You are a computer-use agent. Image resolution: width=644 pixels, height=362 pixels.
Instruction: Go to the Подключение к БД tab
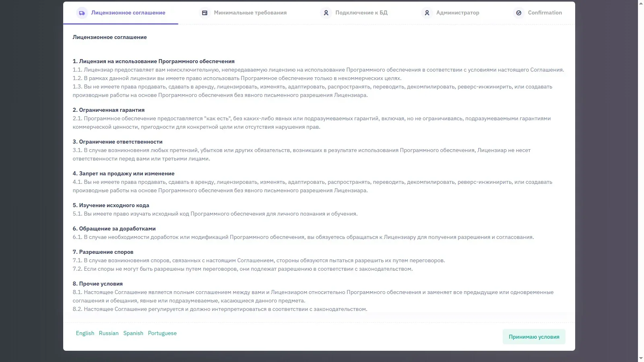(x=354, y=13)
